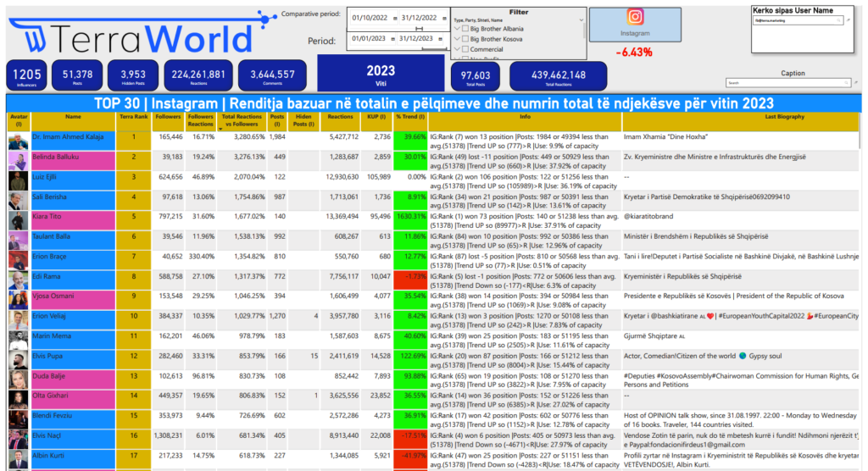Screen dimensions: 868x471
Task: Sort by % Trend (I) column header
Action: click(410, 121)
